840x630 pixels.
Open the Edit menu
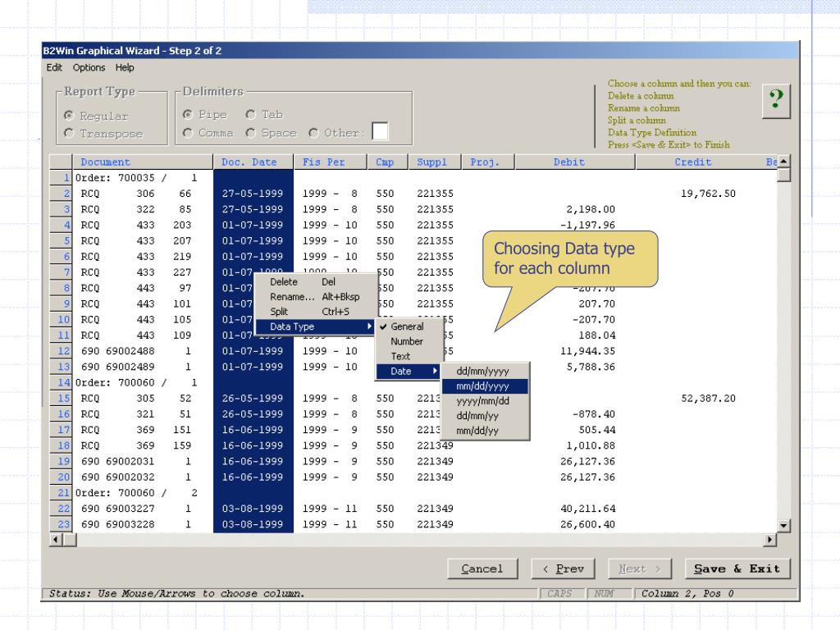[54, 67]
